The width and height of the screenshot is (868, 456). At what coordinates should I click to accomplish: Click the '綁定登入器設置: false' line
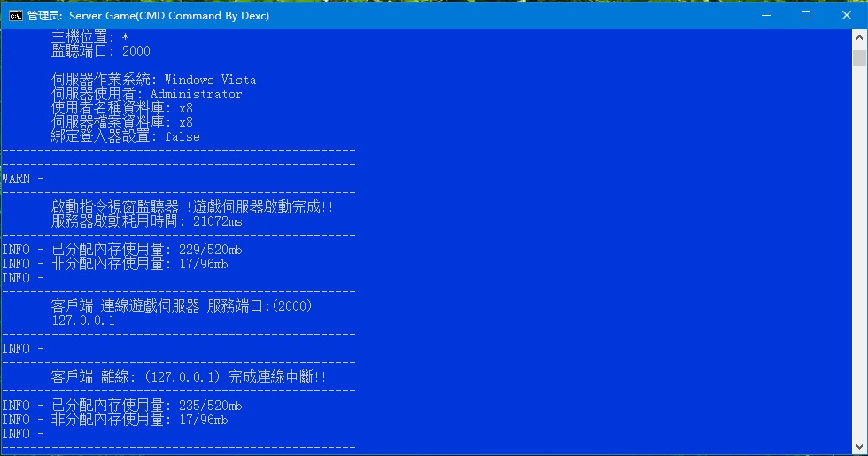pyautogui.click(x=126, y=136)
